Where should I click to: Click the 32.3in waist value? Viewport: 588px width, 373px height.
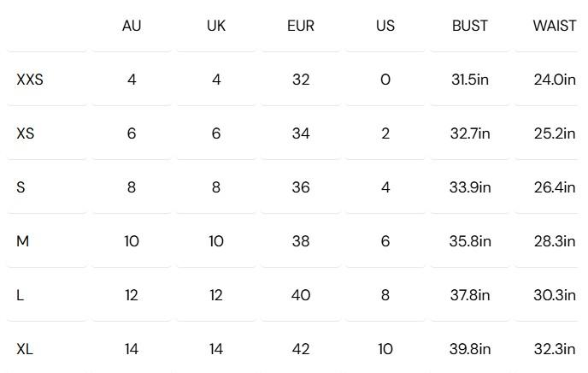[555, 349]
